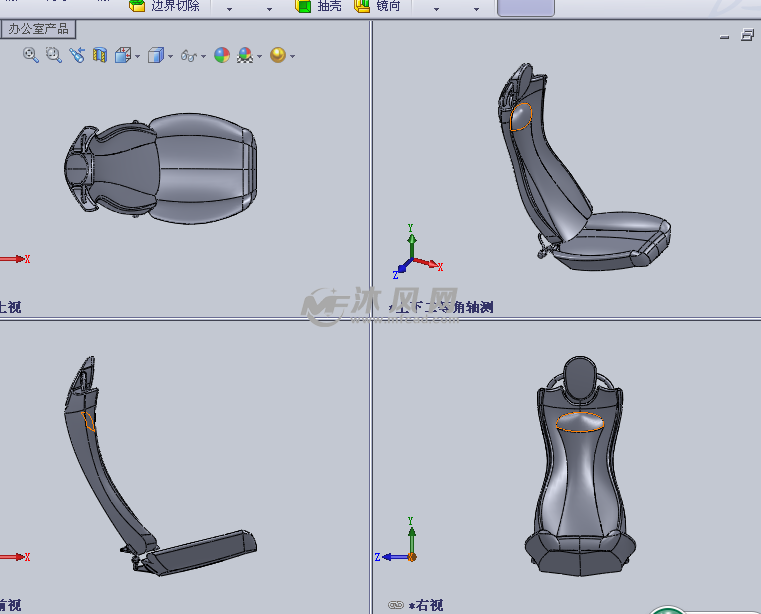This screenshot has width=761, height=614.
Task: Toggle the view link icon beside 右视
Action: point(396,605)
